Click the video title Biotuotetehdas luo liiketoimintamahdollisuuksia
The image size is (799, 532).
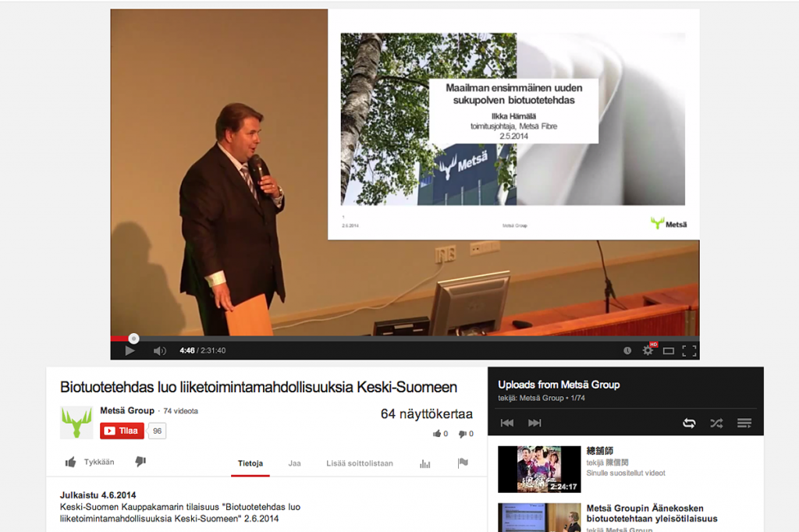(258, 387)
